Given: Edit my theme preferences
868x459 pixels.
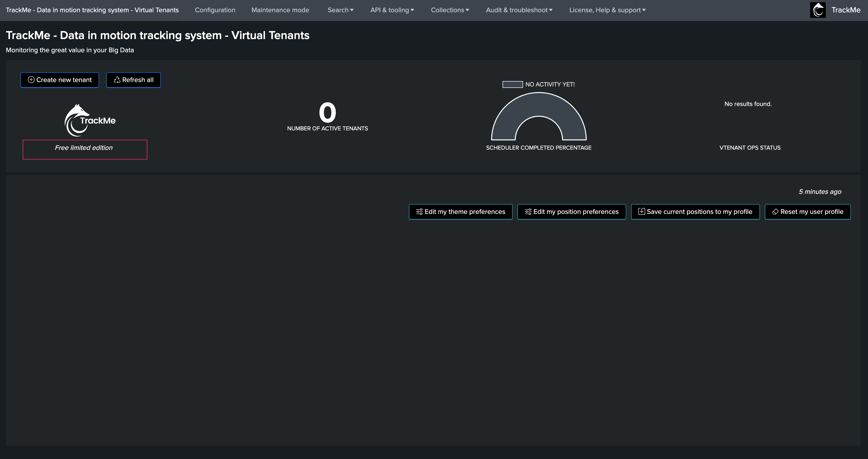Looking at the screenshot, I should 461,212.
